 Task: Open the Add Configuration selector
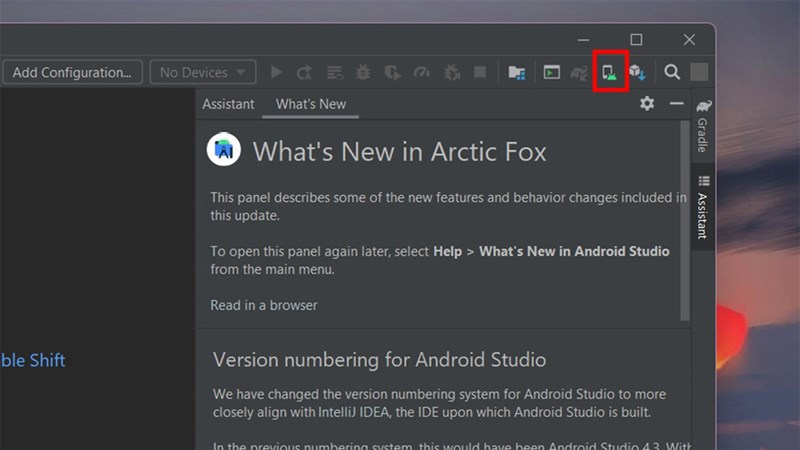point(71,72)
